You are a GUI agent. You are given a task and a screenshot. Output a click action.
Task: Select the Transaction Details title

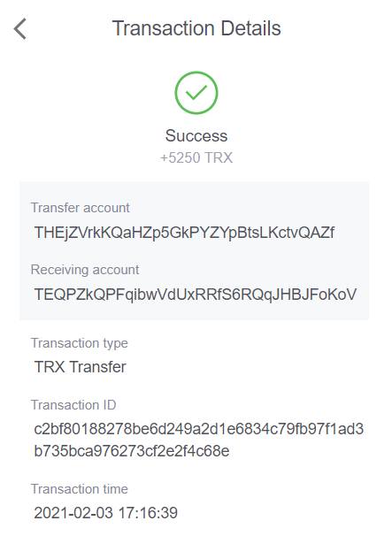[x=196, y=28]
